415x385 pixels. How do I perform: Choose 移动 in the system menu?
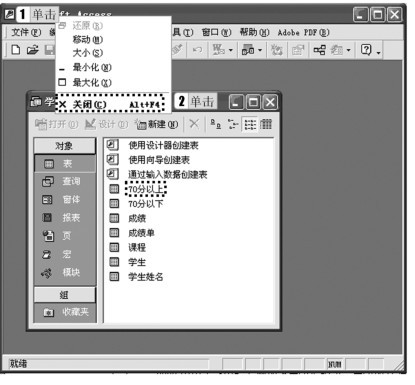(x=113, y=39)
